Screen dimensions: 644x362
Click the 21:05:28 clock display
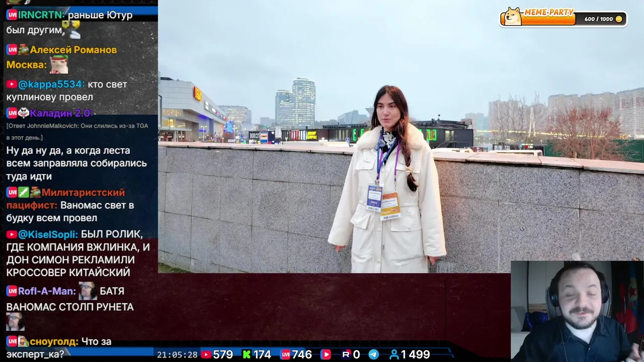pyautogui.click(x=177, y=354)
